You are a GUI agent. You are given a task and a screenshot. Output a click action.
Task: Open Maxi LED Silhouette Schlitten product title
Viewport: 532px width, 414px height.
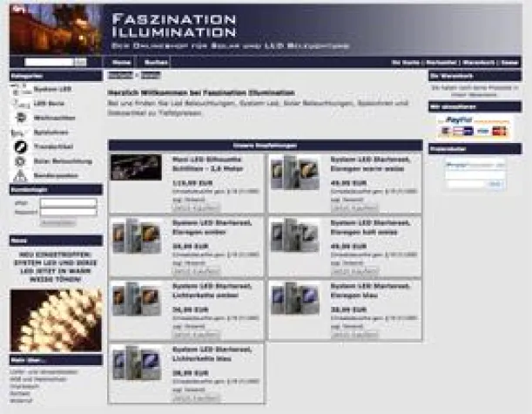coord(207,164)
